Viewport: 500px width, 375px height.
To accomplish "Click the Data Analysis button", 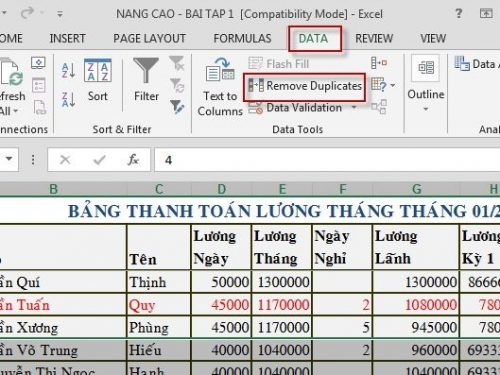I will 477,63.
